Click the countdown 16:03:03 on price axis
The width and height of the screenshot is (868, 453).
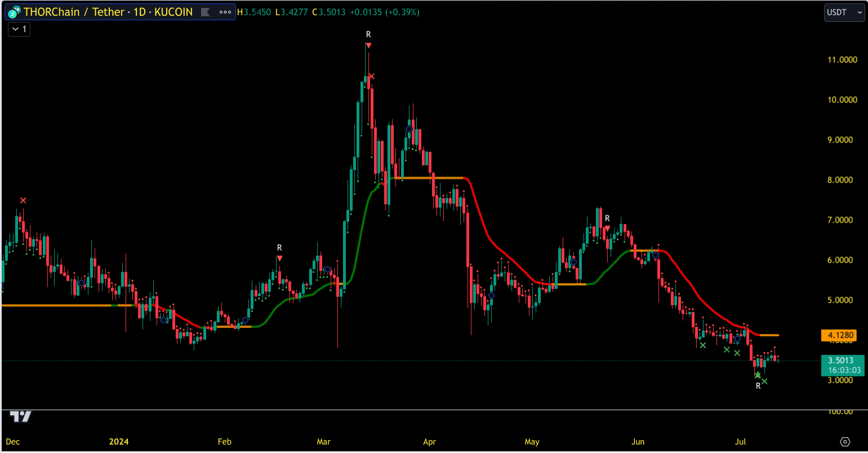click(844, 371)
